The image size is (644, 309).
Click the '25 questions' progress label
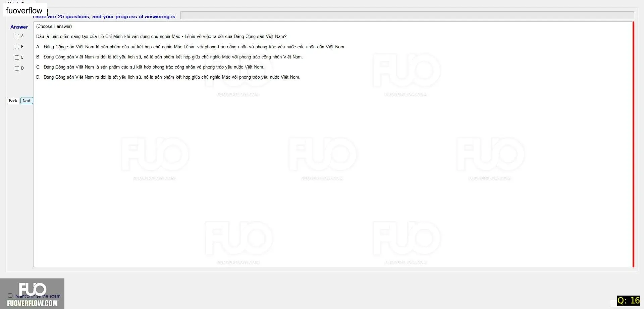click(x=104, y=16)
